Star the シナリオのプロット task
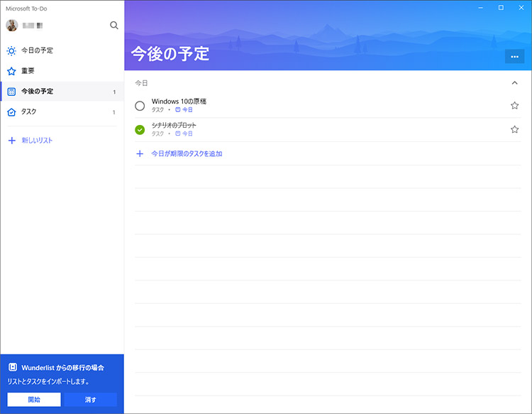Screen dimensions: 532x414 [x=514, y=129]
